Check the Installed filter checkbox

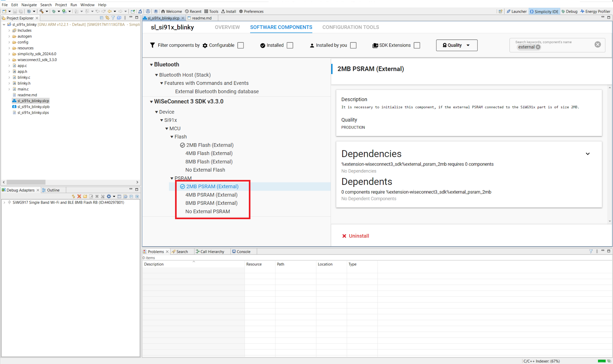click(290, 45)
